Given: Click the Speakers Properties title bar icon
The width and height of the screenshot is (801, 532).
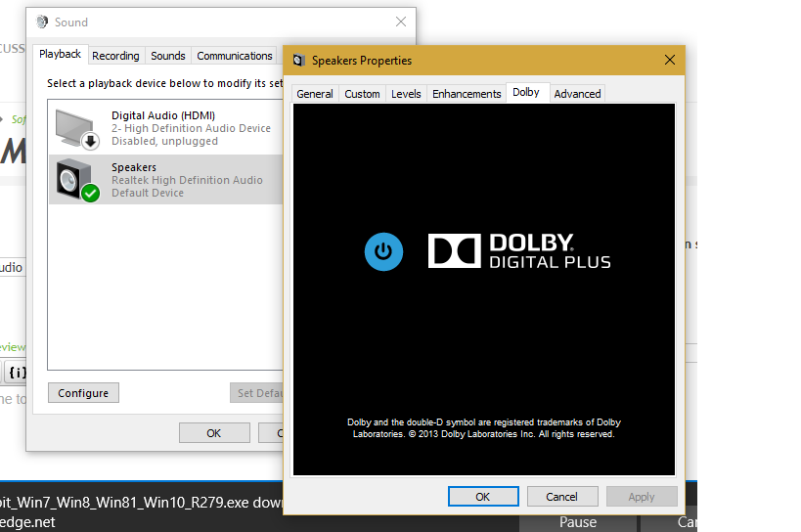Looking at the screenshot, I should 299,61.
